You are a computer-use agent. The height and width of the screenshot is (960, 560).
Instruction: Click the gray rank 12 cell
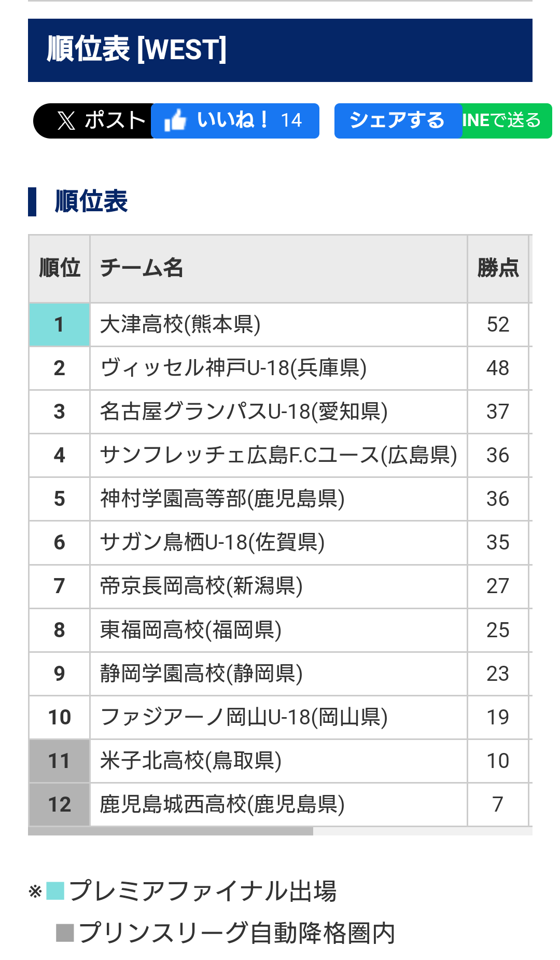[x=60, y=804]
